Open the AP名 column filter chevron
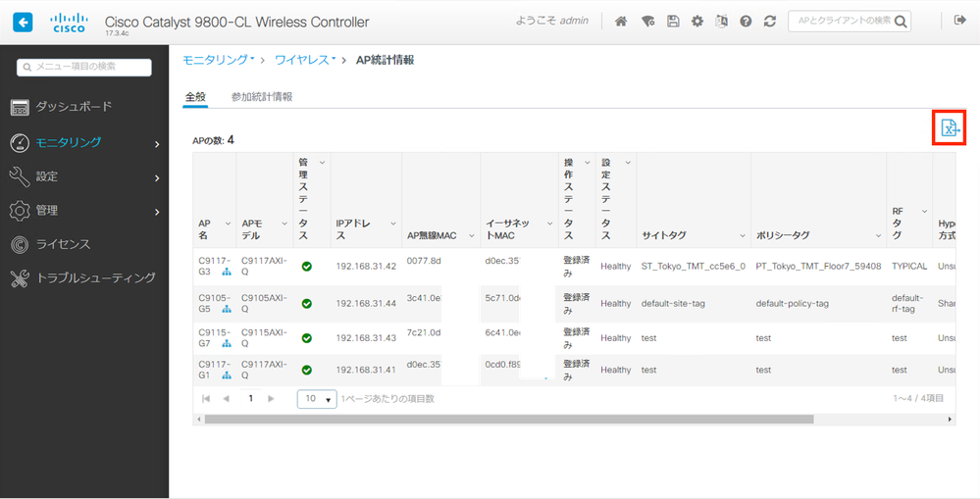 (229, 224)
